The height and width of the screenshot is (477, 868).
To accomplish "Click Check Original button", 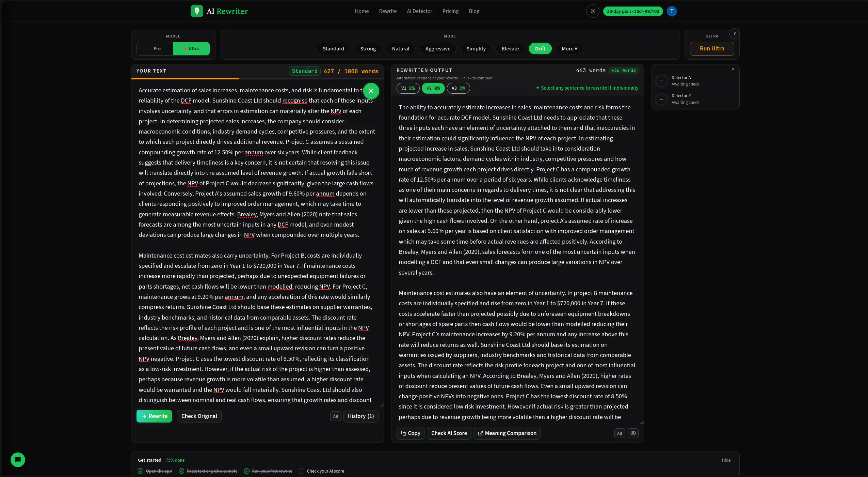I will click(x=199, y=416).
